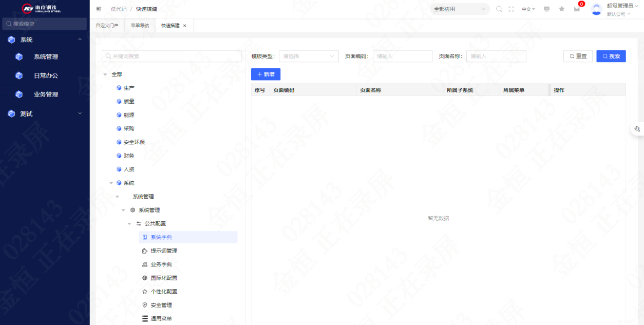Click the cube icon beside 人资

pyautogui.click(x=119, y=169)
